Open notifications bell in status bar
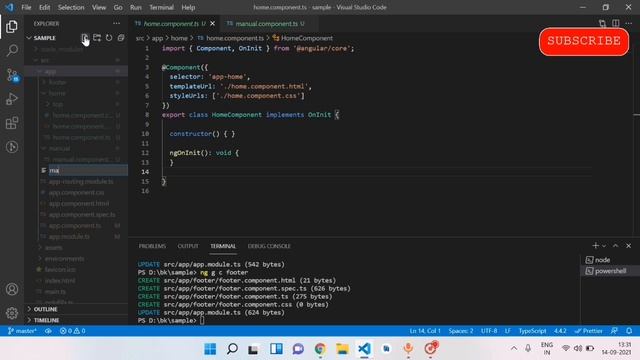The image size is (640, 360). [629, 331]
